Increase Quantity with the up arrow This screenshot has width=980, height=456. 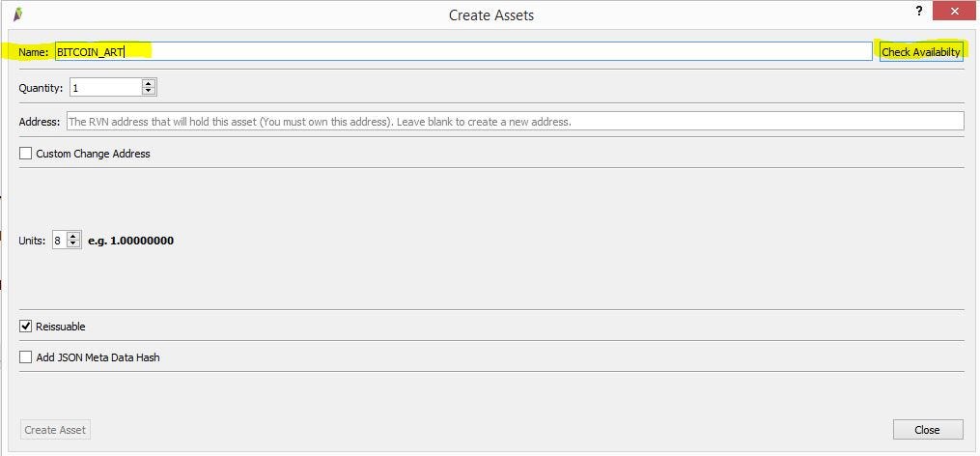(x=148, y=84)
